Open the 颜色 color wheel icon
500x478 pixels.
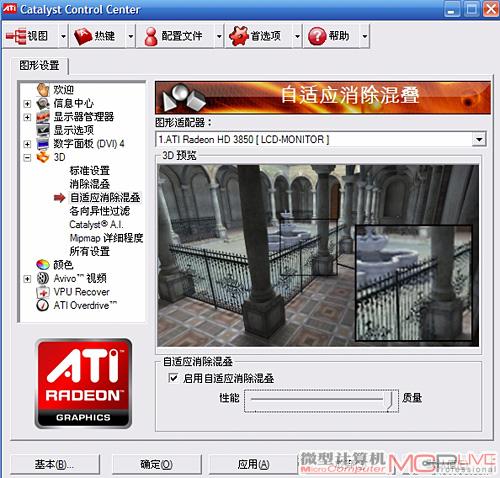click(43, 265)
